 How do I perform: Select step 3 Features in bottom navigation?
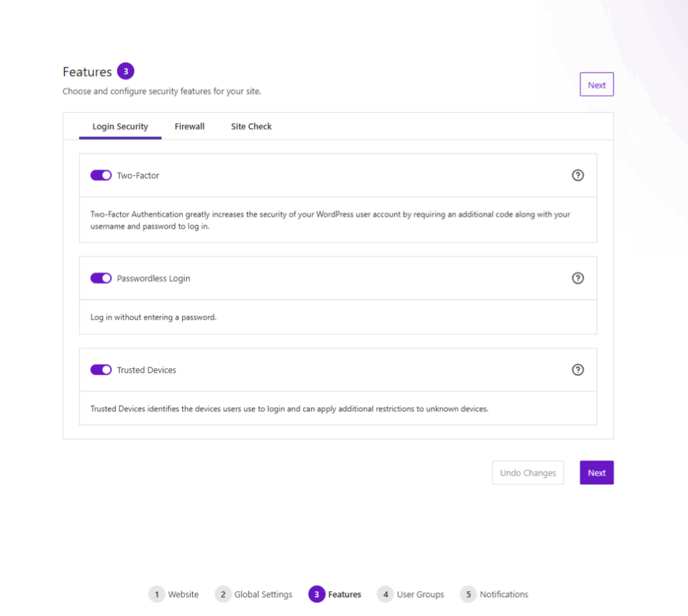click(335, 595)
